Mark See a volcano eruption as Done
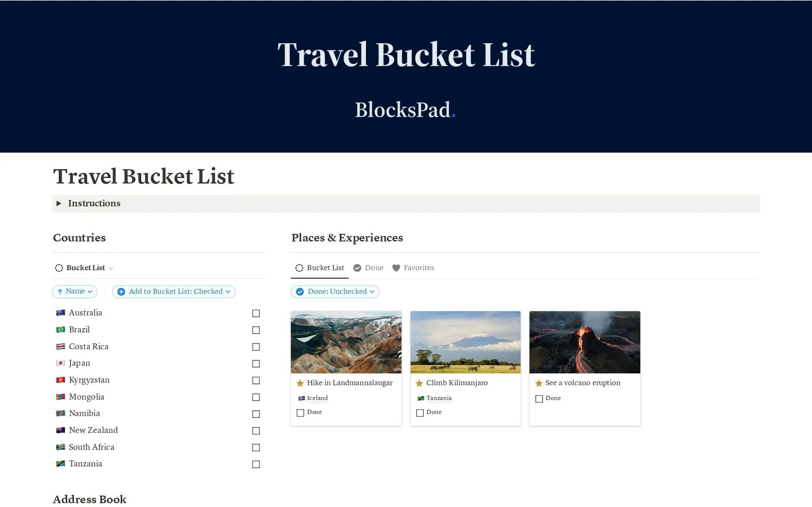The image size is (812, 507). click(x=539, y=399)
